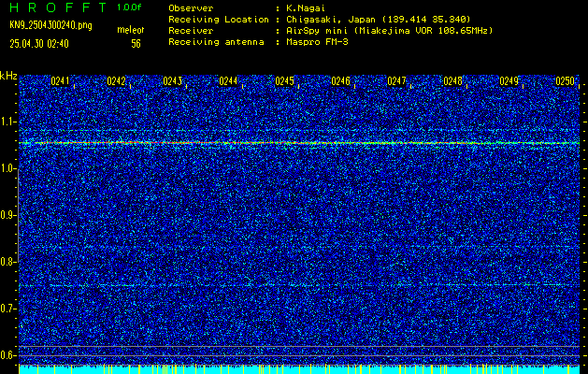This screenshot has width=588, height=374.
Task: Click the 0250 time marker
Action: click(x=565, y=81)
